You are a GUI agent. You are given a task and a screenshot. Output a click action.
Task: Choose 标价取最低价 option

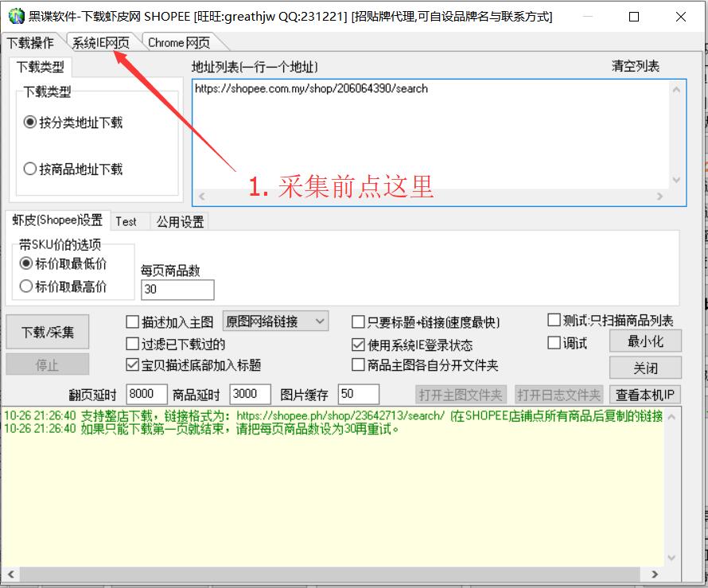[x=64, y=263]
